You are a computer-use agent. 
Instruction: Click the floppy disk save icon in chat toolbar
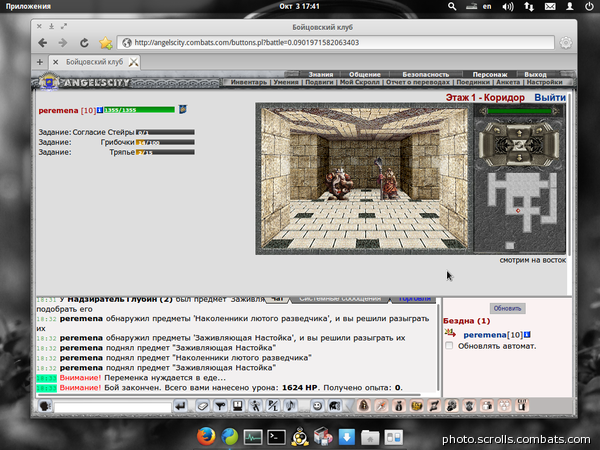[x=238, y=406]
